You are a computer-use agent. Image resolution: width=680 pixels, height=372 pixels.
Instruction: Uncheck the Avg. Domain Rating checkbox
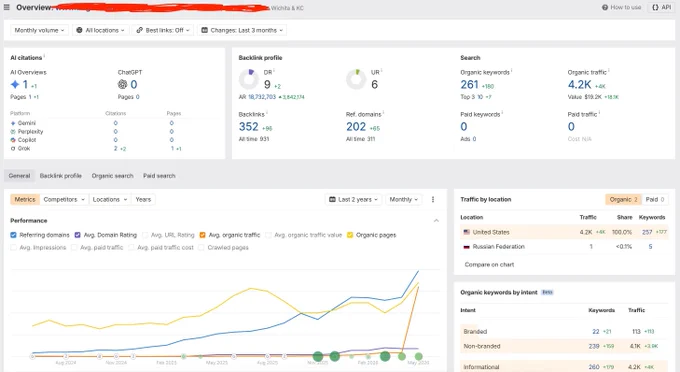(x=78, y=235)
